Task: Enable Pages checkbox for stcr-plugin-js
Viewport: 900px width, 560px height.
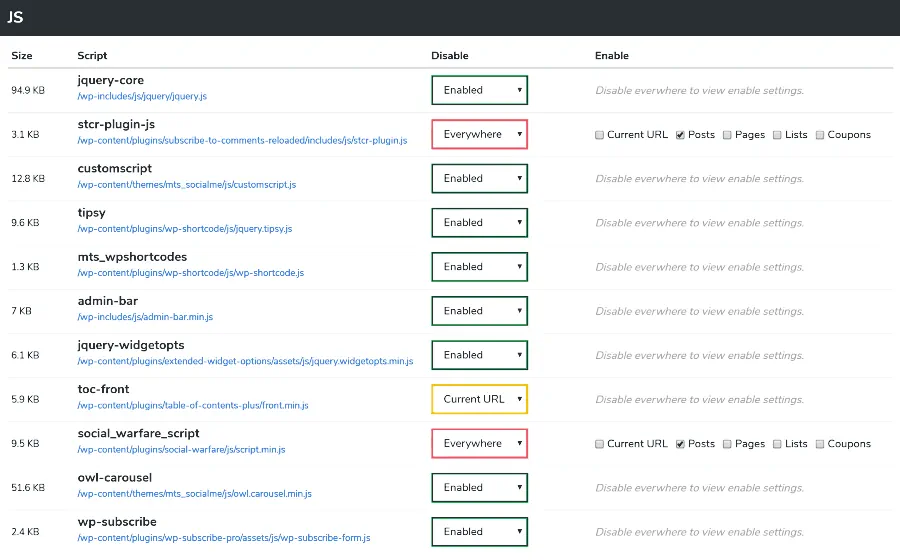Action: (x=727, y=135)
